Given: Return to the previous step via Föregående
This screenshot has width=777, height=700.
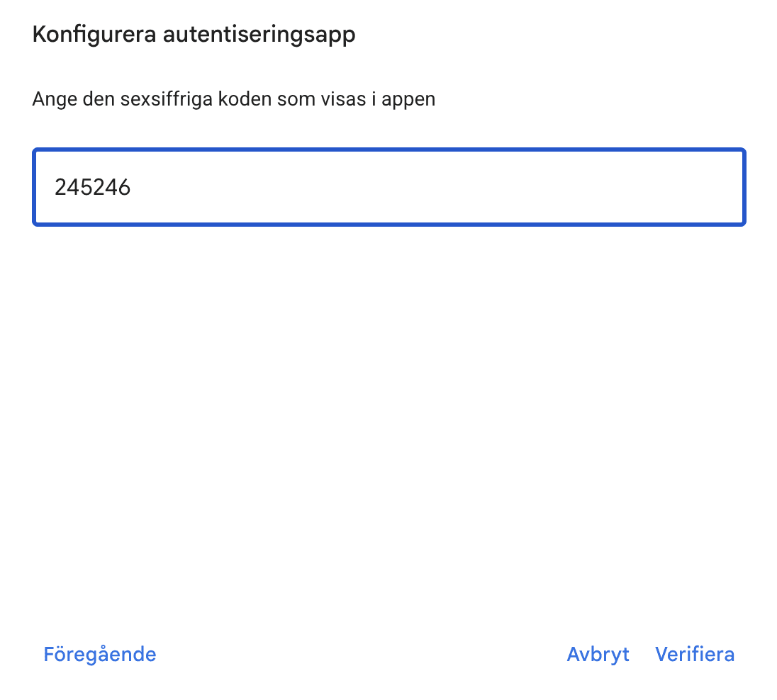Looking at the screenshot, I should 99,655.
